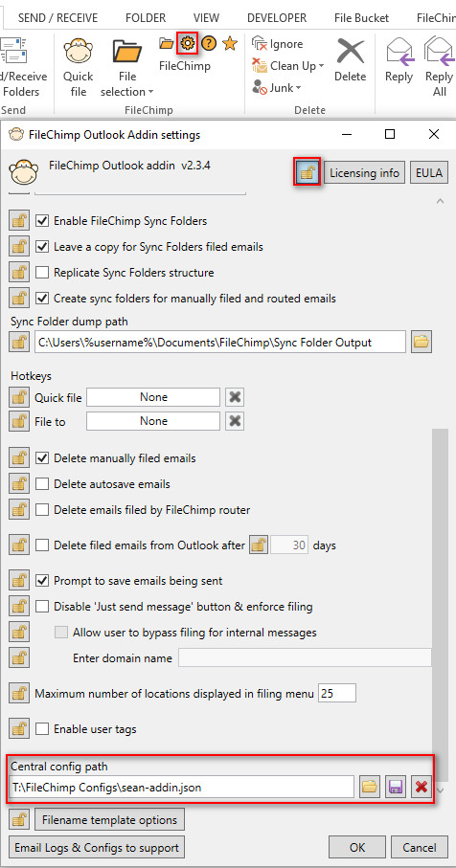Toggle lock for Enable user tags
Image resolution: width=456 pixels, height=868 pixels.
point(19,729)
